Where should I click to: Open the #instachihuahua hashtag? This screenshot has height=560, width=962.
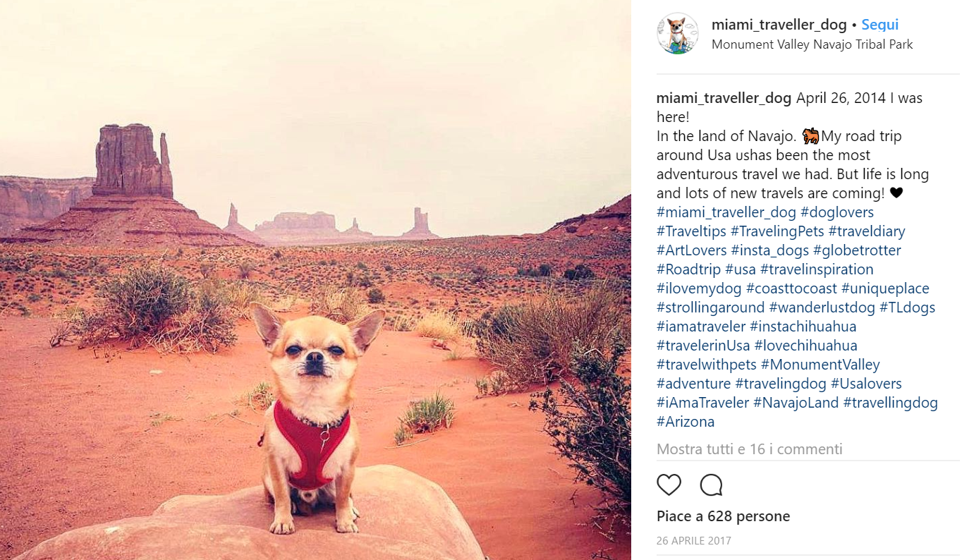point(812,327)
